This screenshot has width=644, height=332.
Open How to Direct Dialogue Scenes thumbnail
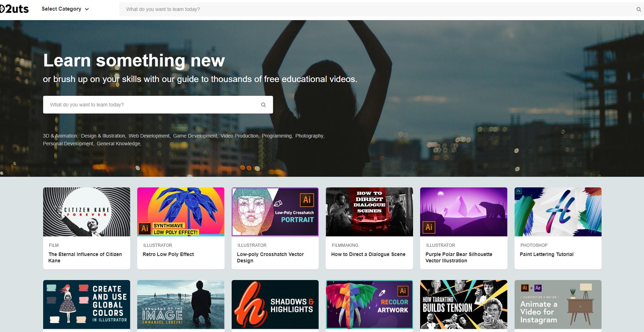click(x=369, y=212)
